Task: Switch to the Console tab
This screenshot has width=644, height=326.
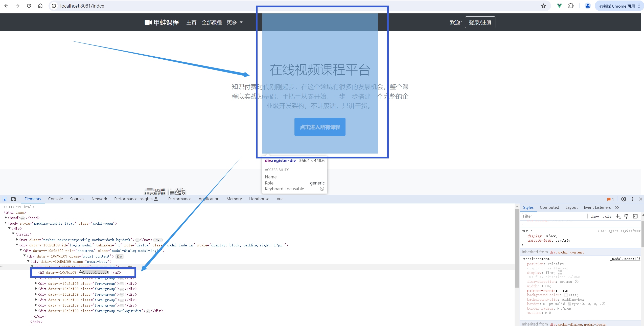Action: pyautogui.click(x=55, y=199)
